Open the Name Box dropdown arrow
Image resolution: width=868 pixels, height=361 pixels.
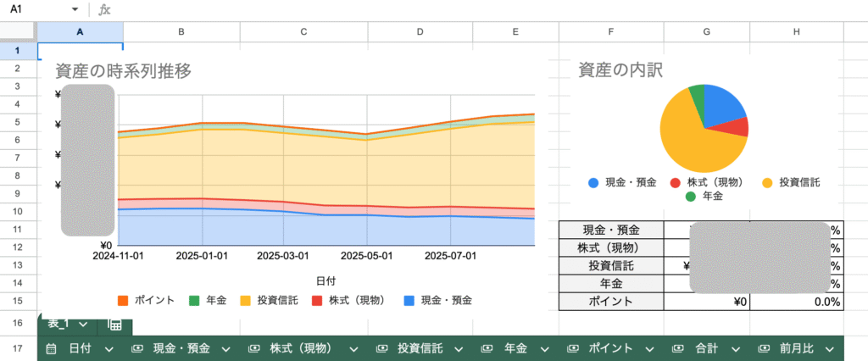click(75, 9)
